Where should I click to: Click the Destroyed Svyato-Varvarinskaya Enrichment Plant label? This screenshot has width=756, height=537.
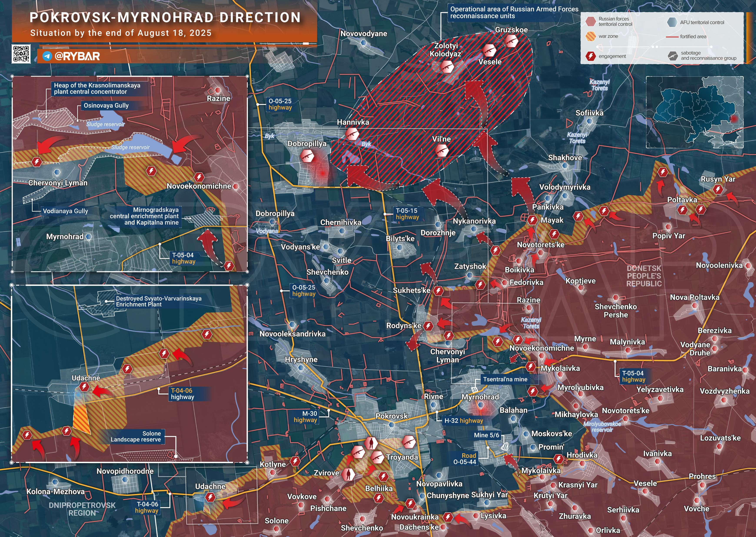[158, 301]
